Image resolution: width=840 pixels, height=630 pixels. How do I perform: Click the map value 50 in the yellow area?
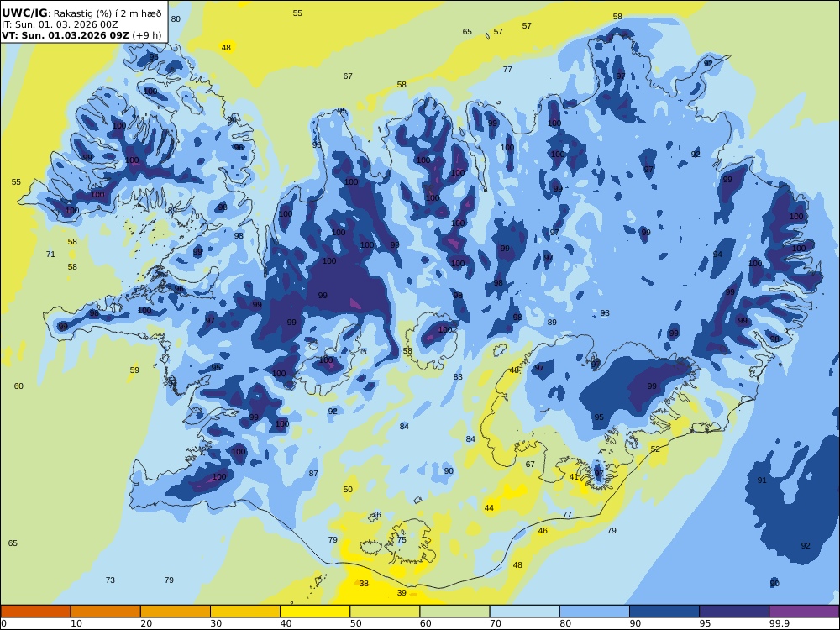tap(349, 489)
